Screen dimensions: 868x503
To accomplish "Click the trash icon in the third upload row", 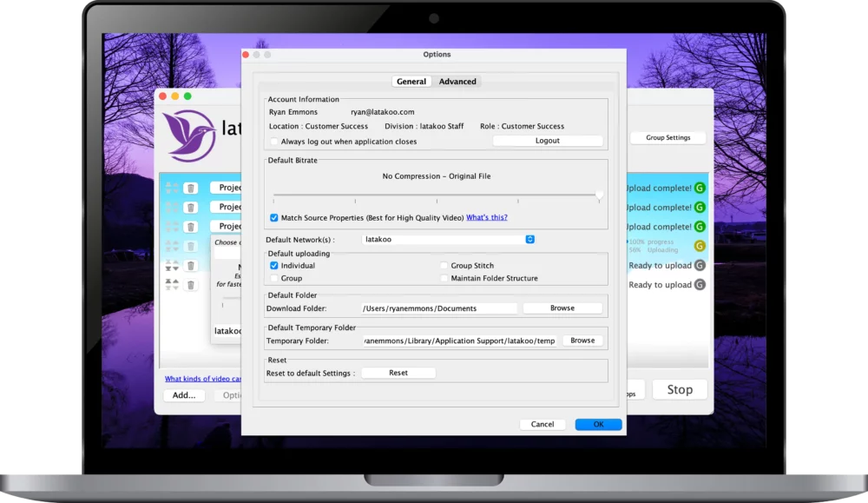I will click(190, 227).
